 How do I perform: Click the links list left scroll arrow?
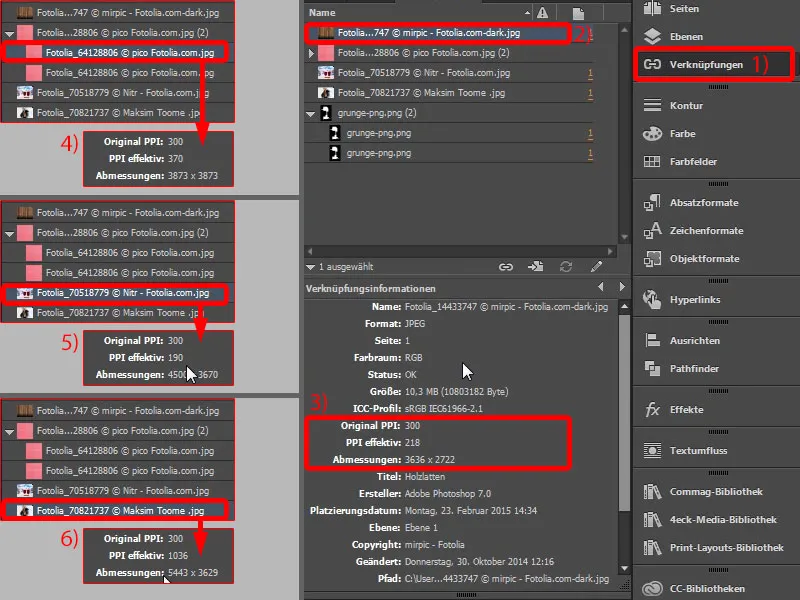308,251
